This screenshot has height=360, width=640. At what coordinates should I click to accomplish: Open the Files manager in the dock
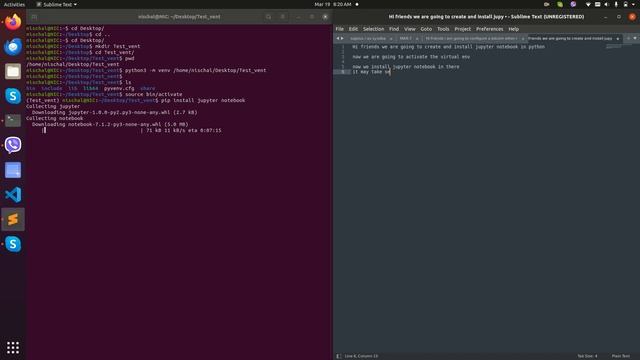click(x=13, y=71)
